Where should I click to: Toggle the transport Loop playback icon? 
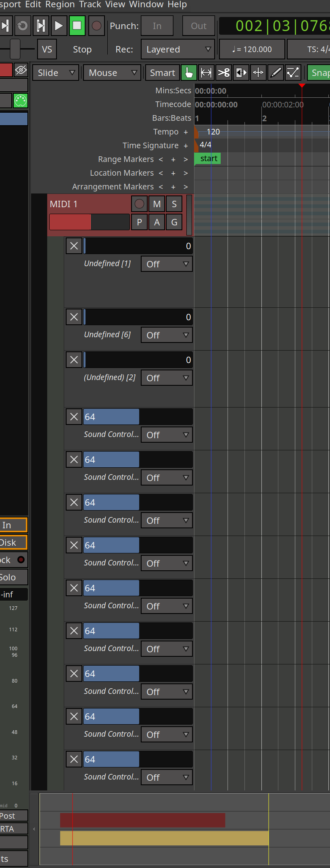pos(23,26)
